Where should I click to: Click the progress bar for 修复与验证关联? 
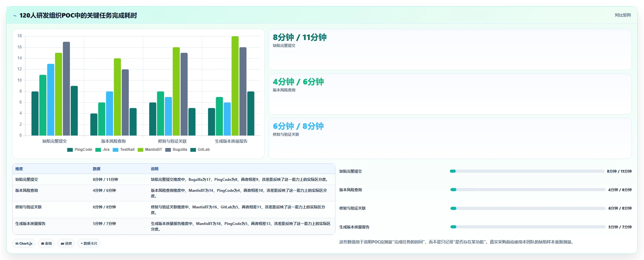[x=528, y=208]
